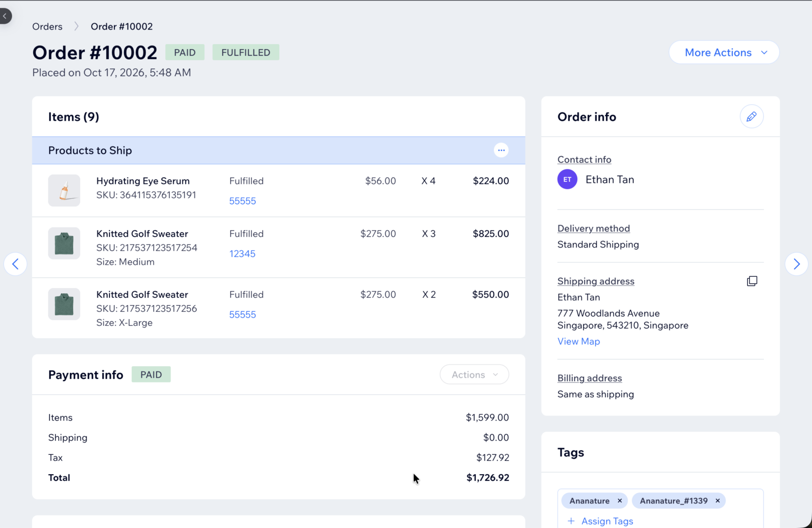The image size is (812, 528).
Task: Open the Payment info Actions dropdown
Action: (474, 375)
